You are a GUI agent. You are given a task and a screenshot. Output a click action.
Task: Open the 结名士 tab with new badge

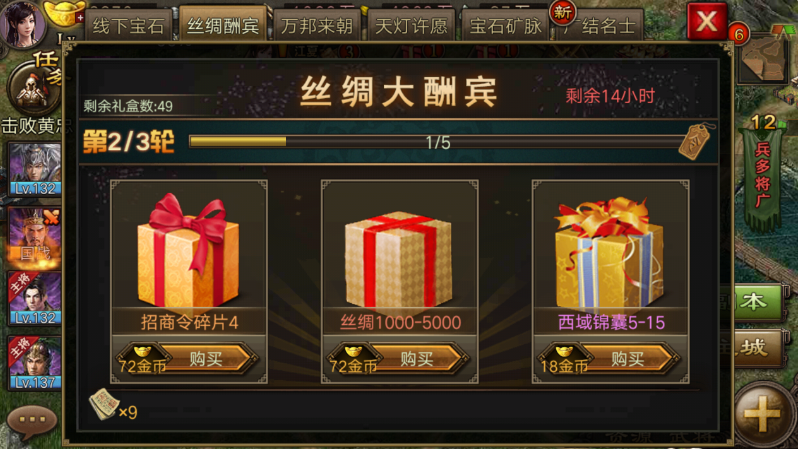(x=601, y=25)
